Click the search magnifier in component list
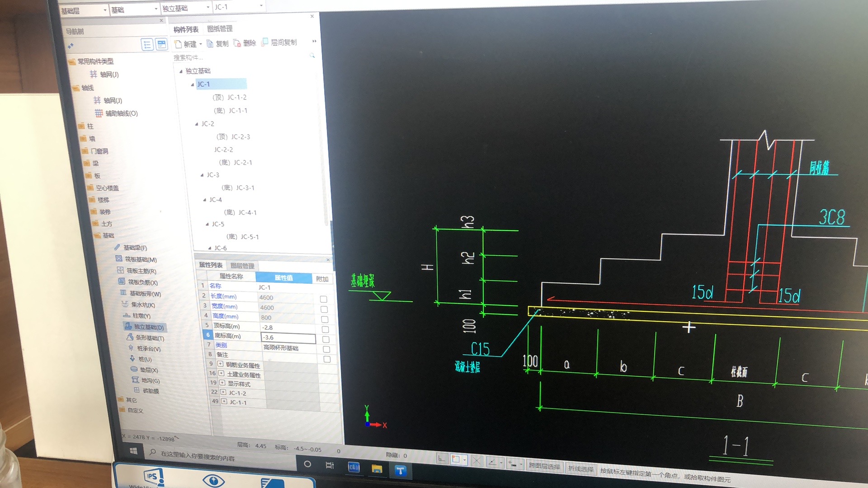This screenshot has width=868, height=488. (312, 55)
